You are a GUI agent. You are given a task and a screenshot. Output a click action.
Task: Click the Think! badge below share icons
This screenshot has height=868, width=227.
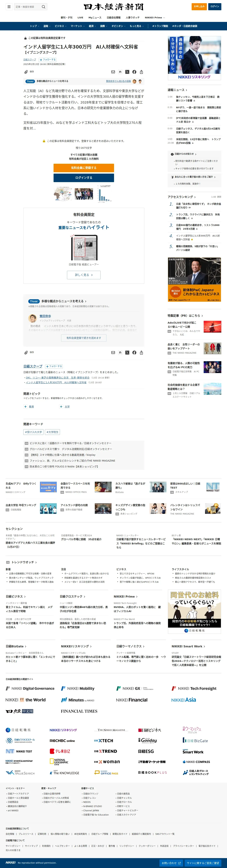pyautogui.click(x=30, y=81)
